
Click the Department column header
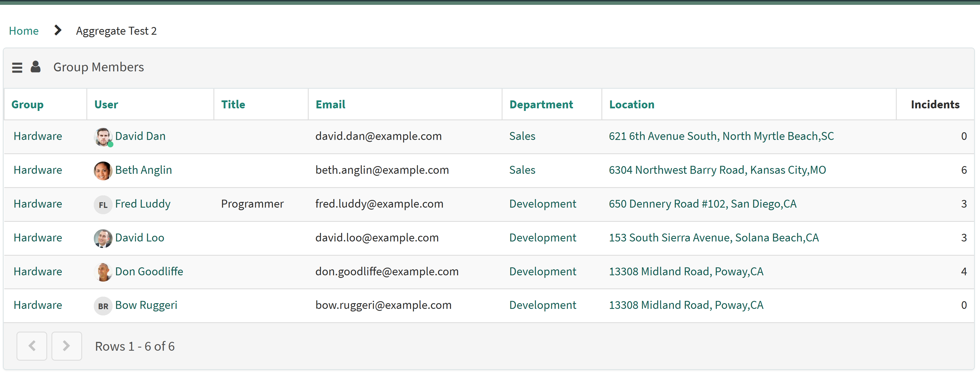541,104
